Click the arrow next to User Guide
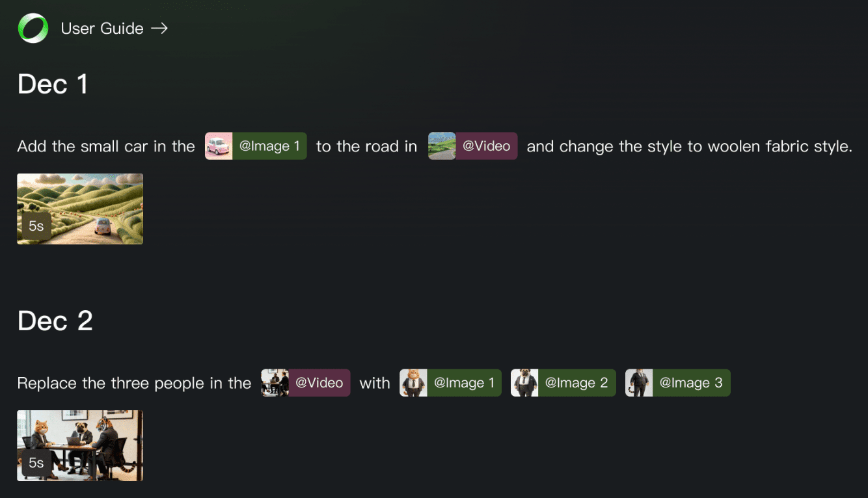 pos(159,29)
